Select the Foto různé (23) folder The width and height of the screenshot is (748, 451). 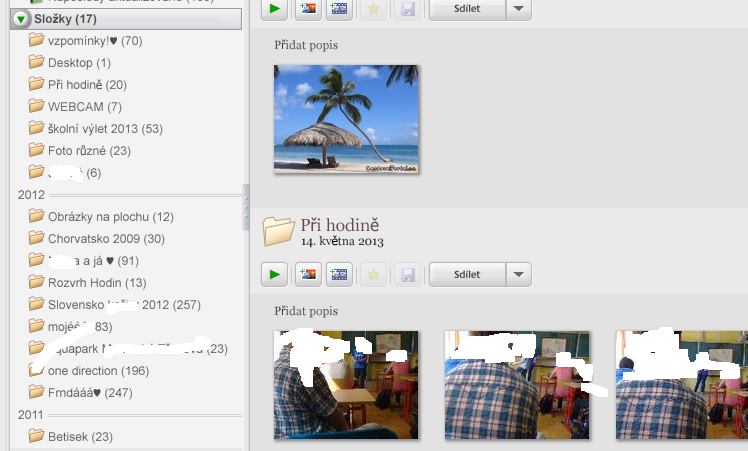point(89,151)
